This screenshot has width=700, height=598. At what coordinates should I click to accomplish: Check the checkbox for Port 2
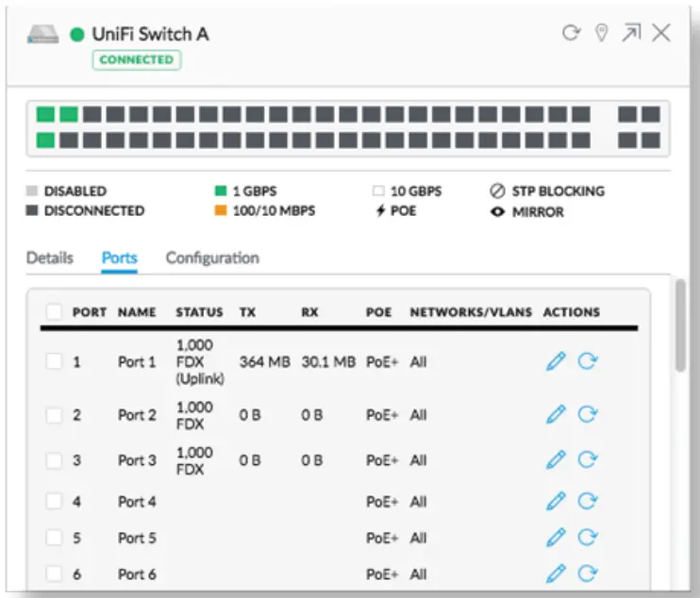click(54, 415)
